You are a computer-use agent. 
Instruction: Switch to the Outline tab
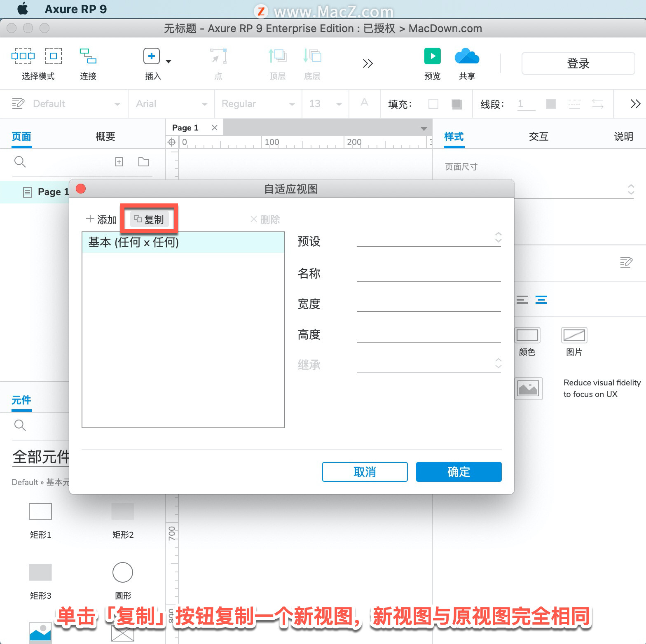tap(105, 136)
